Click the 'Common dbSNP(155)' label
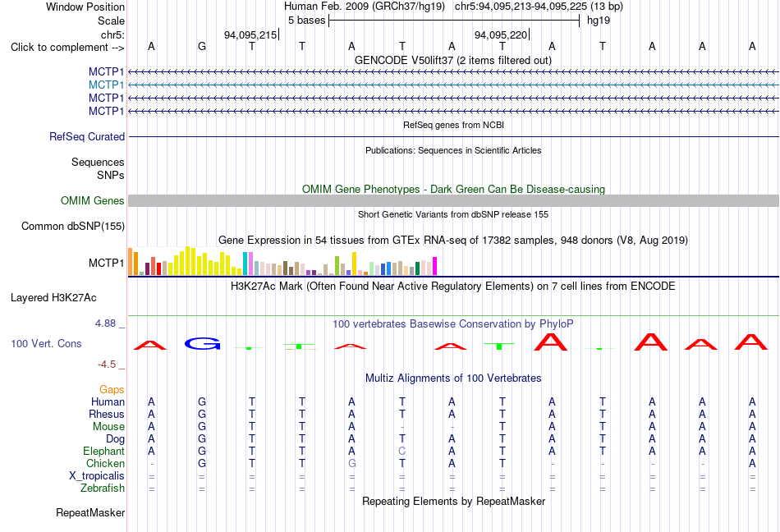Image resolution: width=780 pixels, height=532 pixels. pyautogui.click(x=72, y=227)
